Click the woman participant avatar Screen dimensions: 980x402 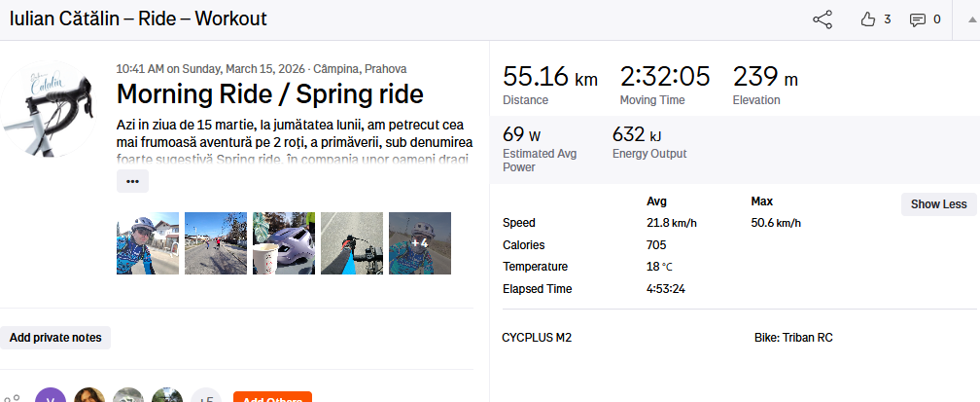89,396
